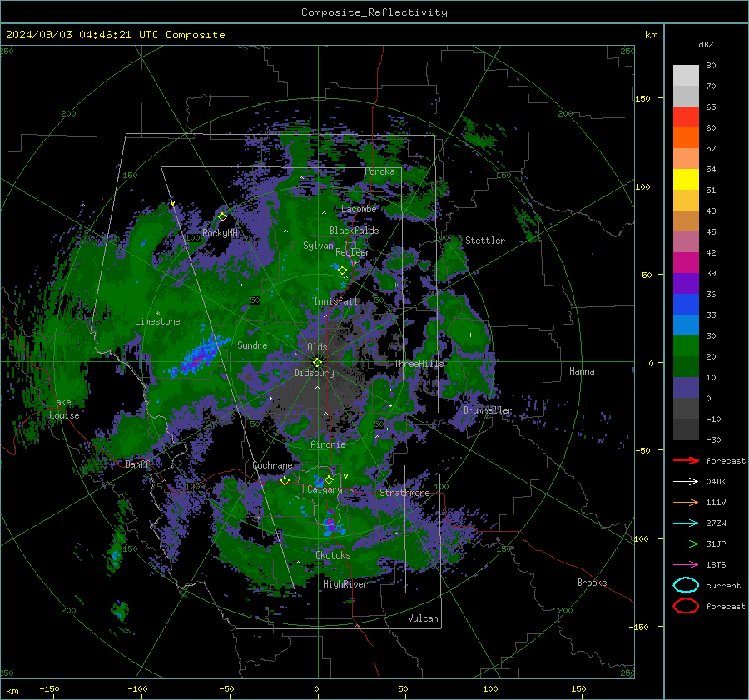The height and width of the screenshot is (700, 749).
Task: Pick the green 31JP arrow symbol
Action: point(686,544)
